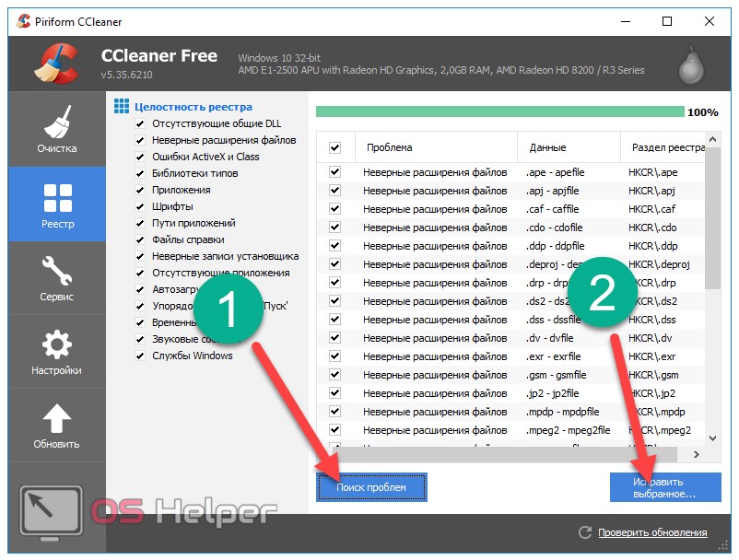Click the 100% progress label

[703, 112]
